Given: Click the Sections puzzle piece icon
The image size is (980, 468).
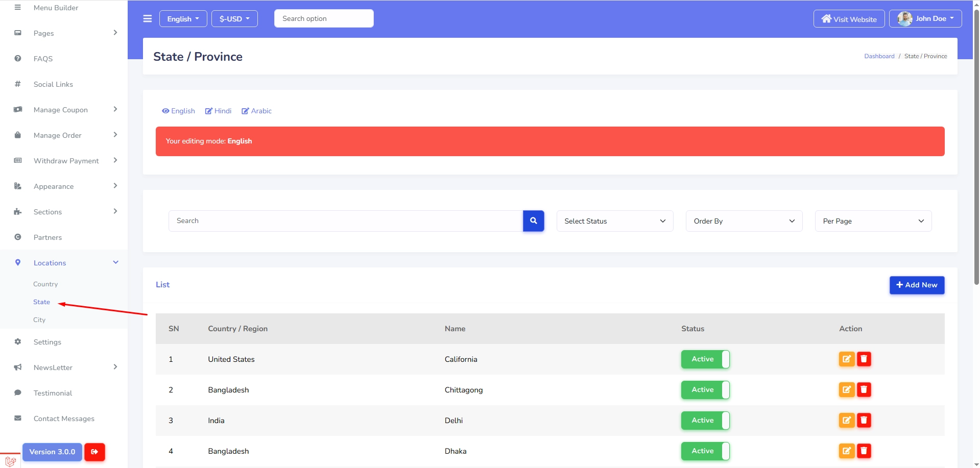Looking at the screenshot, I should point(18,211).
